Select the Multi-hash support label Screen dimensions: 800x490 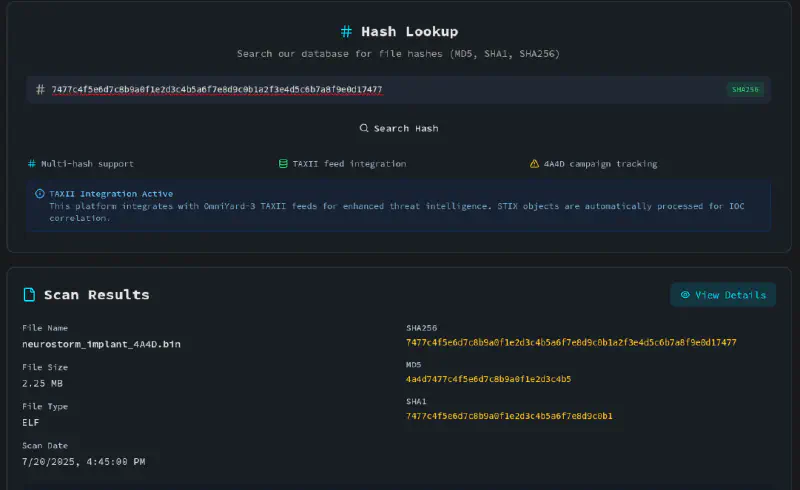[87, 163]
